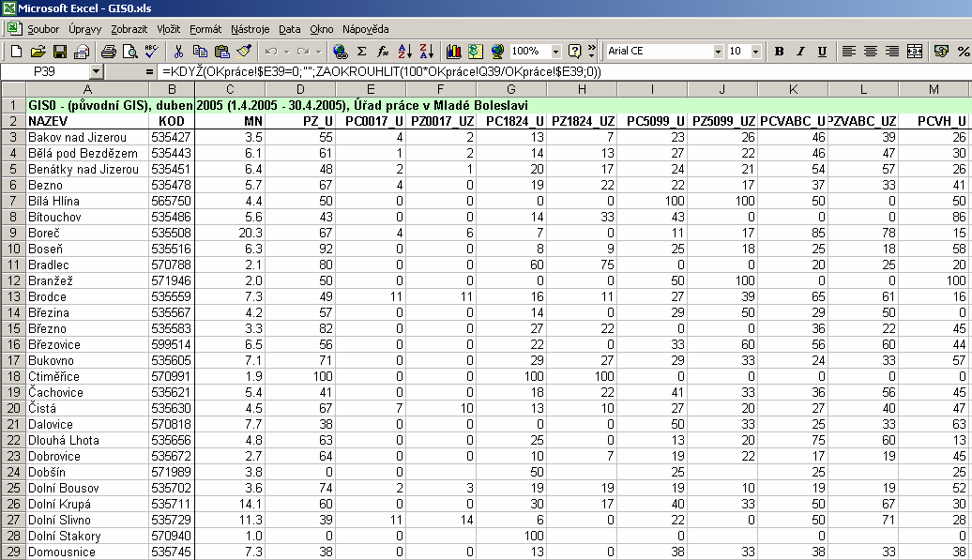Cut selection with the scissors icon

coord(178,52)
